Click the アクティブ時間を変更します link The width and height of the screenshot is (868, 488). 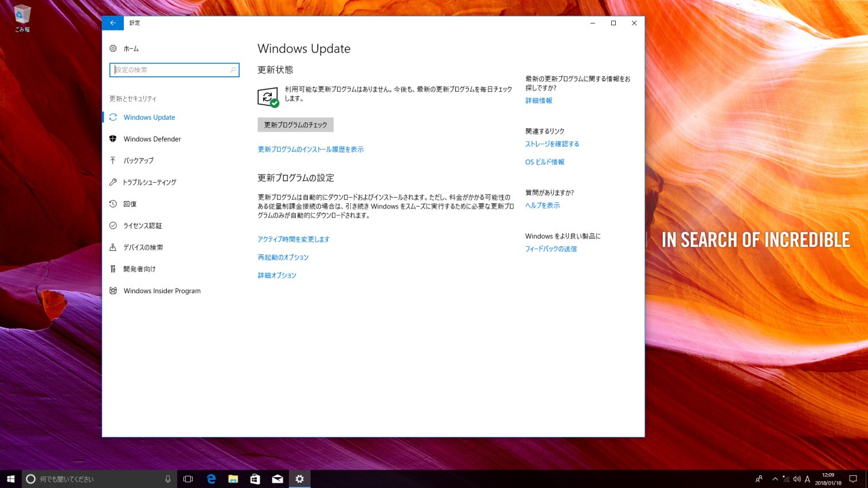pyautogui.click(x=294, y=239)
